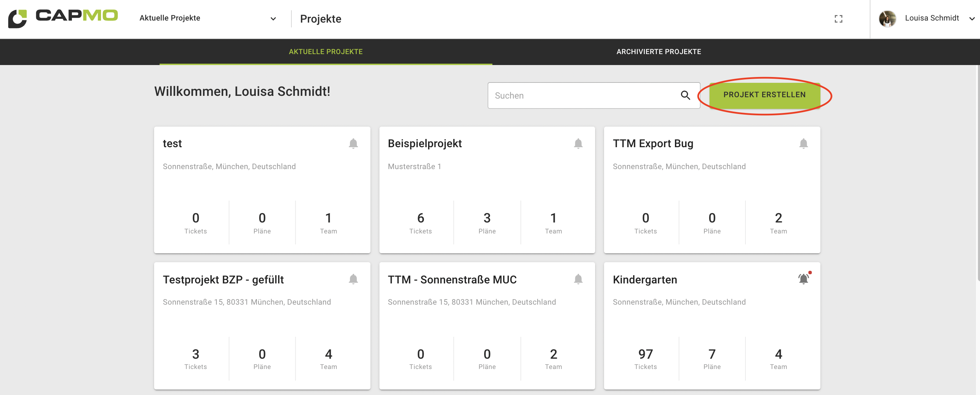Click the Projekt Erstellen button
This screenshot has height=395, width=980.
(764, 95)
